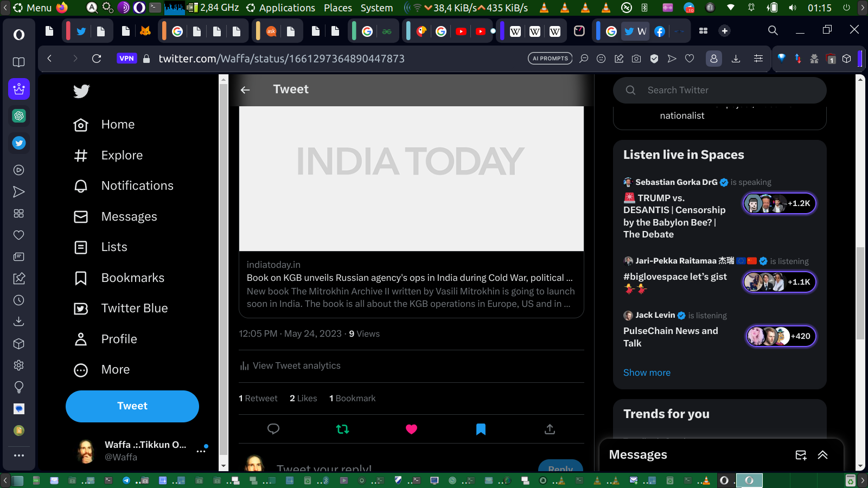868x488 pixels.
Task: Go to Home in Twitter navigation
Action: [104, 125]
